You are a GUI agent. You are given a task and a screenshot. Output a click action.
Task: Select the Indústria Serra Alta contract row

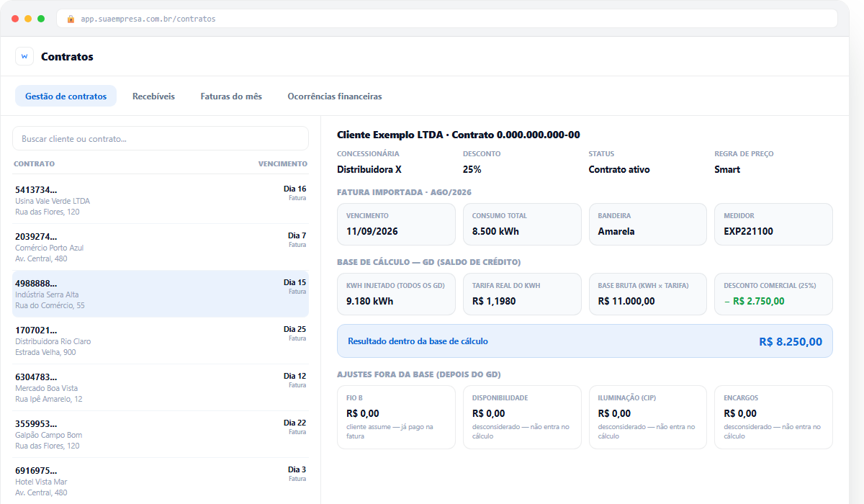[161, 294]
